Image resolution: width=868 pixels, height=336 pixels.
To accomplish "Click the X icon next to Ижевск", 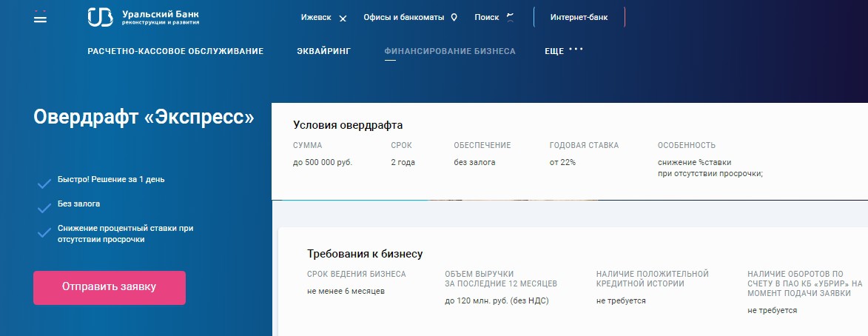I will (343, 18).
